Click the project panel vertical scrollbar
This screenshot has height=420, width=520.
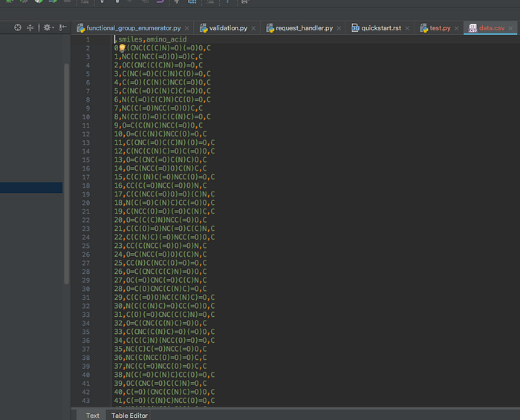tap(67, 174)
